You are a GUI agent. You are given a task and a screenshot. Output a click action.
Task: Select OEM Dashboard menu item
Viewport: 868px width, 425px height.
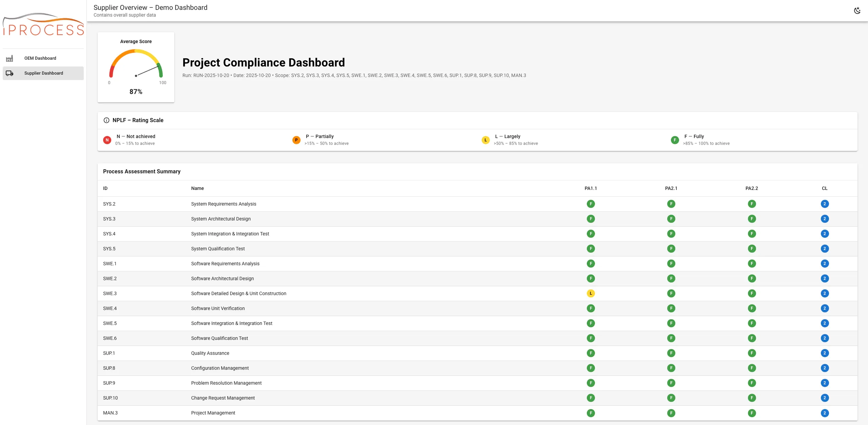pos(43,58)
